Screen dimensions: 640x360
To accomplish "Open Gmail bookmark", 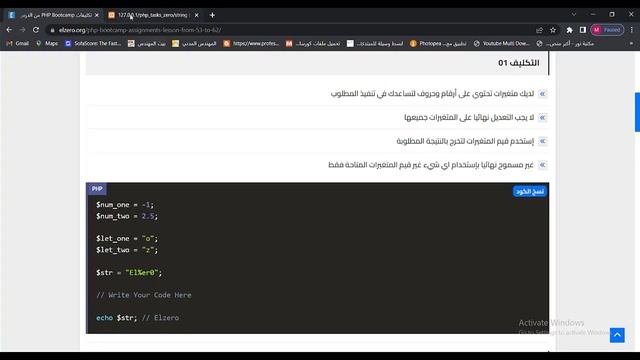I will [x=18, y=43].
